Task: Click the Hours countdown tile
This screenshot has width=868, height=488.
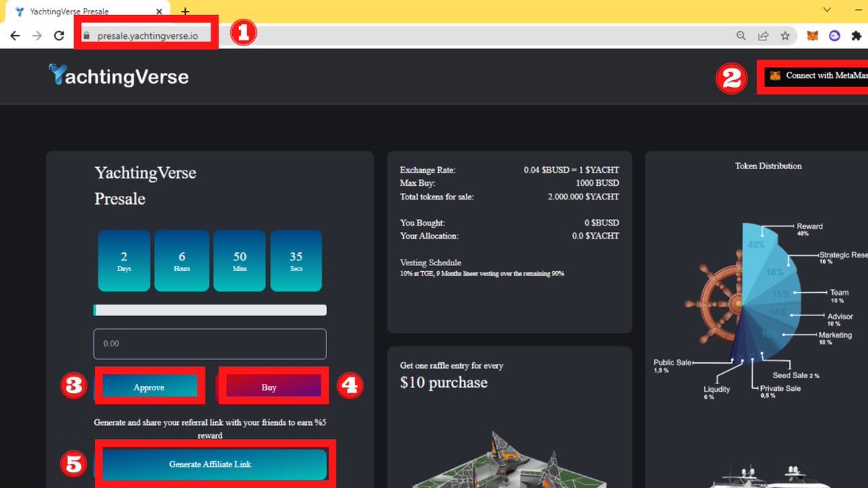Action: [182, 261]
